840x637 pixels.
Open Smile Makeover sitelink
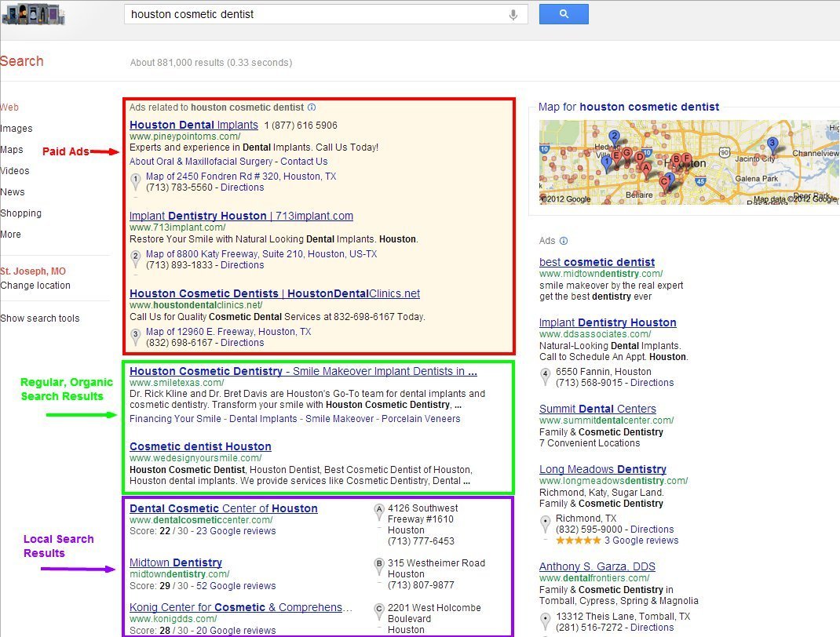click(x=340, y=419)
